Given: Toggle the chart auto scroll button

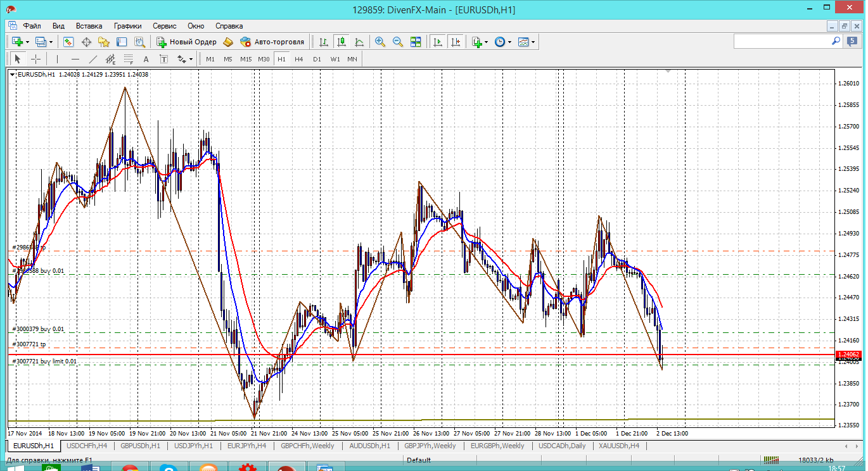Looking at the screenshot, I should [x=437, y=42].
